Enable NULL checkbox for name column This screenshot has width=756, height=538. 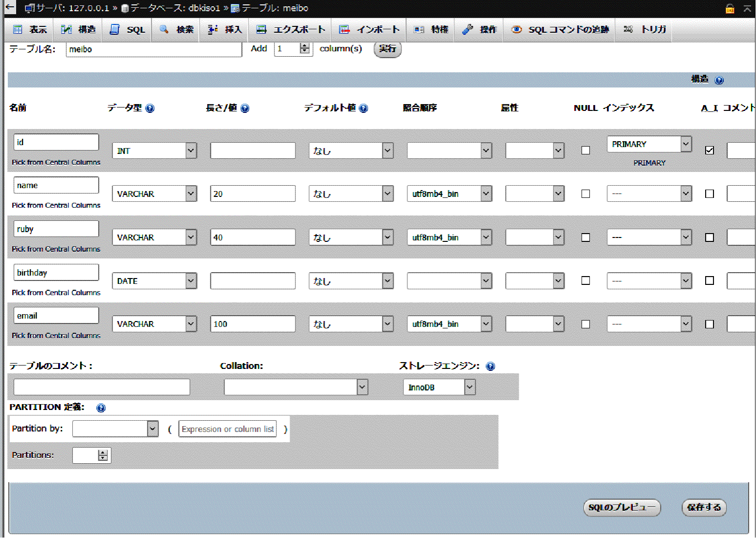585,194
